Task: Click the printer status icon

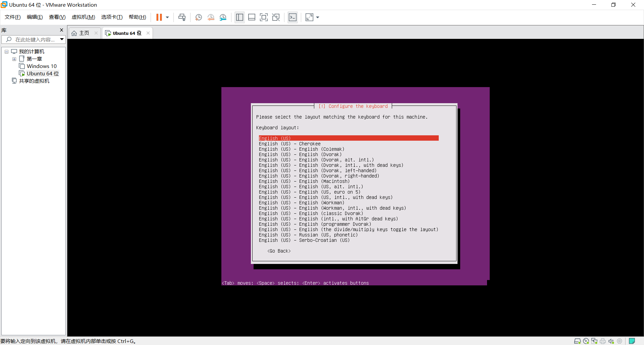Action: coord(603,341)
